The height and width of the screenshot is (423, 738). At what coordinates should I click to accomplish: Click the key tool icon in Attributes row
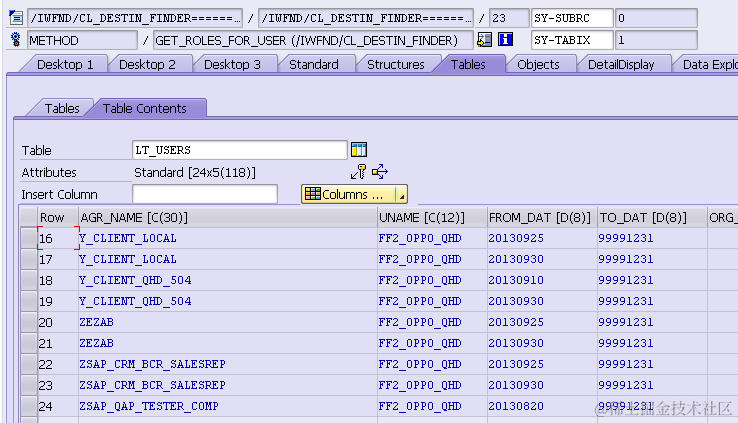(358, 172)
